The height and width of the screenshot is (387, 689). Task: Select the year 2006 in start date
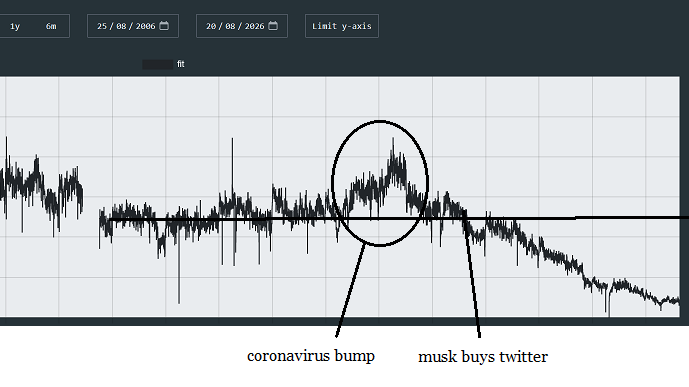pyautogui.click(x=145, y=26)
